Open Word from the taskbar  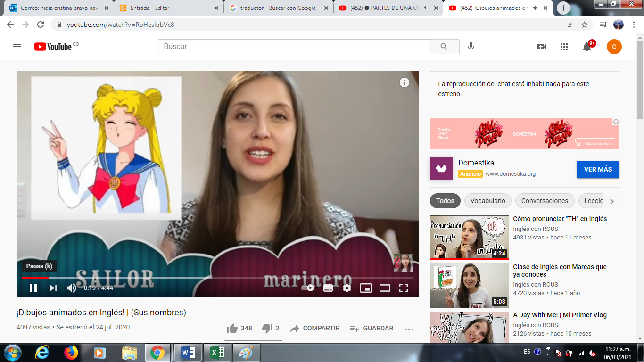(188, 353)
